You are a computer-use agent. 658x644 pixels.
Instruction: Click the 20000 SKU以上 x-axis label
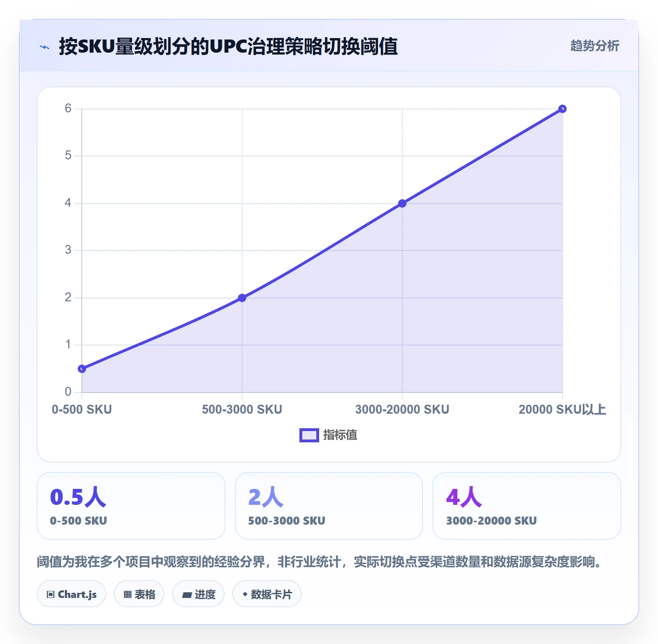pyautogui.click(x=562, y=409)
